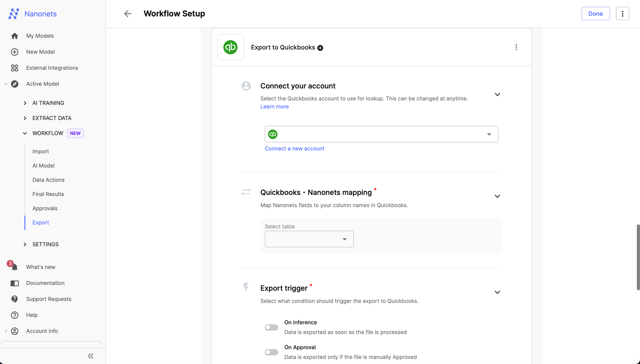Image resolution: width=640 pixels, height=364 pixels.
Task: Click the Quickbooks logo tile
Action: point(230,47)
